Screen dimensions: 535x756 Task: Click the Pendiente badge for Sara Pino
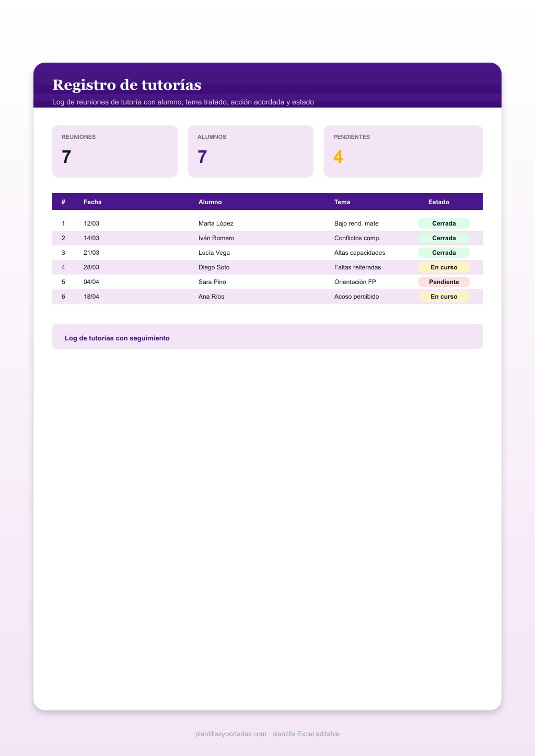[444, 282]
